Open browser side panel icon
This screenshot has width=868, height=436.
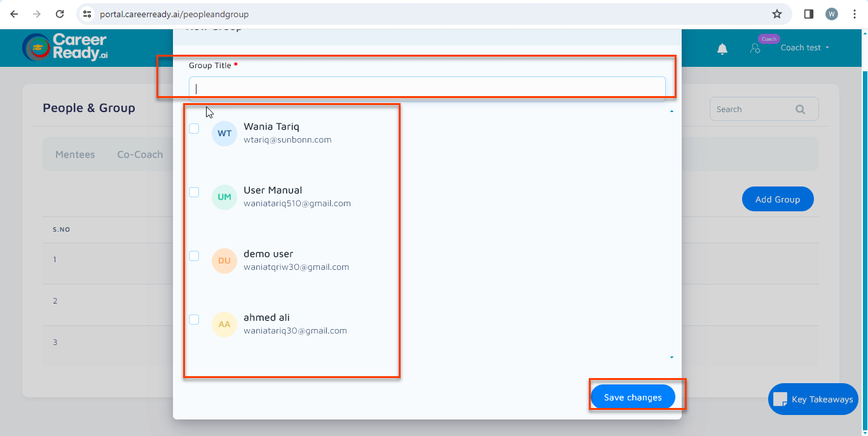809,14
